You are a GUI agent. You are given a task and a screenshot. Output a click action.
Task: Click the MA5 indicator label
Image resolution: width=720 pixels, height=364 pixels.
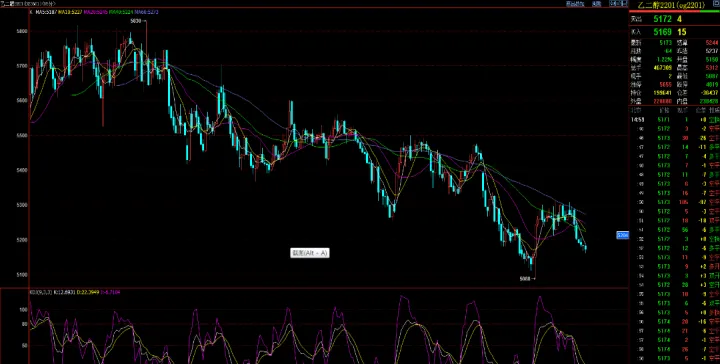tap(46, 12)
